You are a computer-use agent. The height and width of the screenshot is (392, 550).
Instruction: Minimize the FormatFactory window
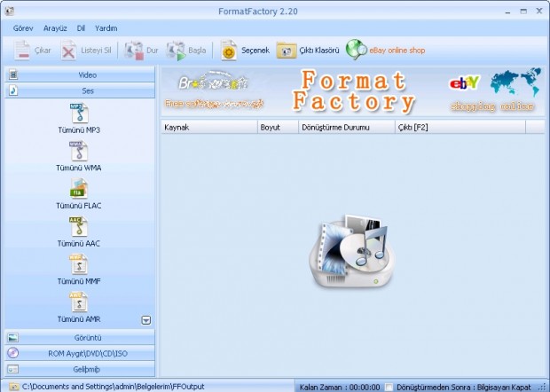click(507, 12)
